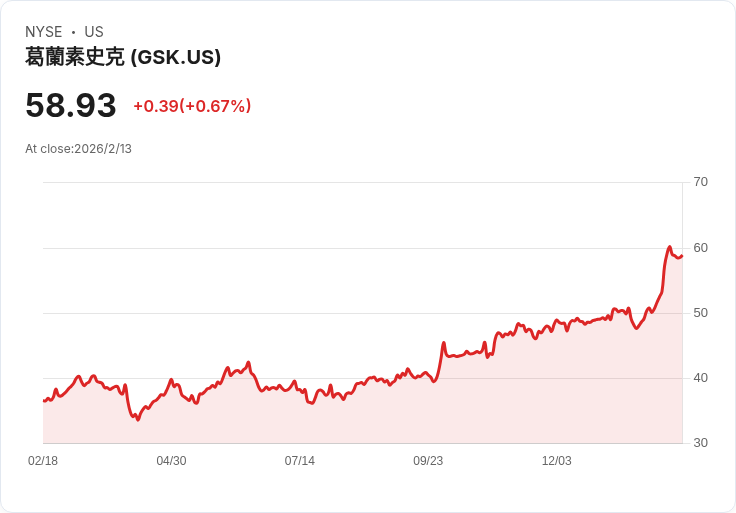Select the current price 58.93
The width and height of the screenshot is (736, 513).
click(x=71, y=105)
